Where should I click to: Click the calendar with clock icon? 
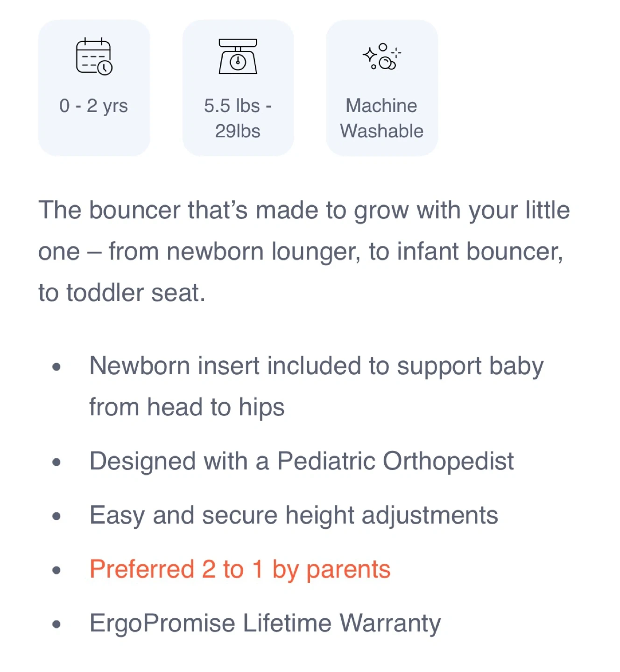(94, 56)
